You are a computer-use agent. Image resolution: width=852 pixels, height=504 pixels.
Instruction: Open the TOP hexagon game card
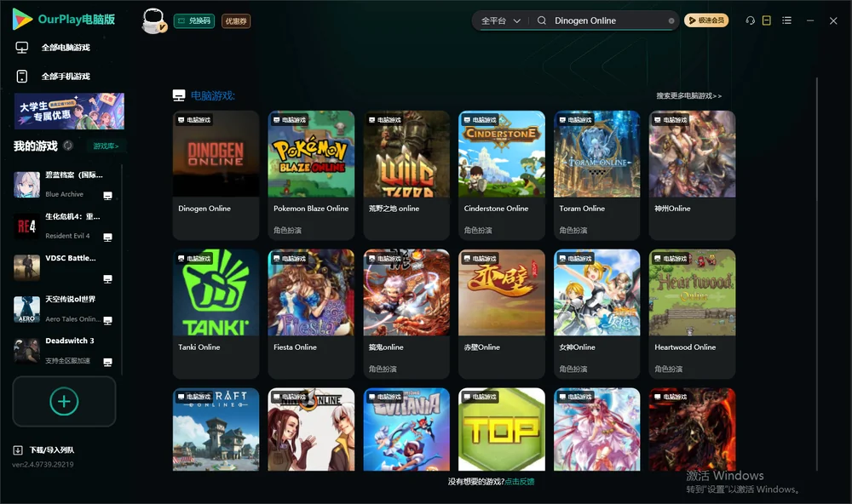coord(502,429)
